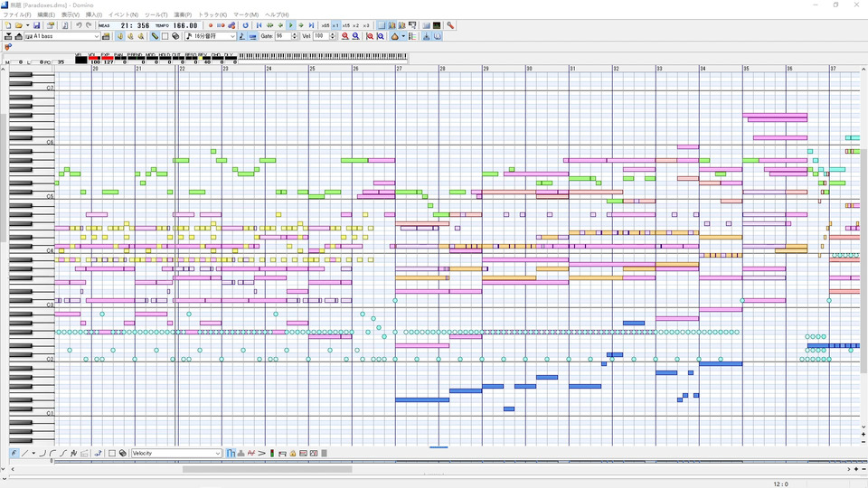Image resolution: width=868 pixels, height=488 pixels.
Task: Start playback with the green play button
Action: (291, 25)
